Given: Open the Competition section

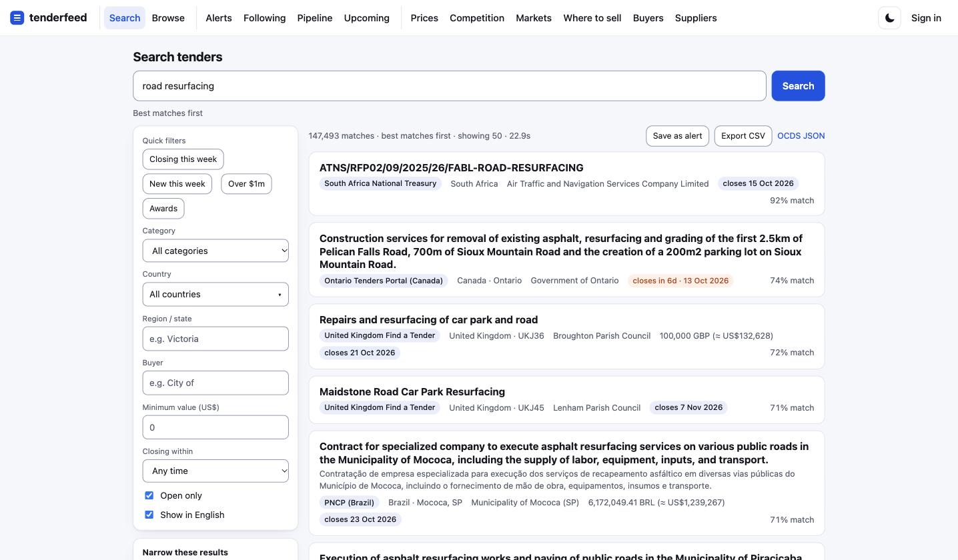Looking at the screenshot, I should click(477, 18).
